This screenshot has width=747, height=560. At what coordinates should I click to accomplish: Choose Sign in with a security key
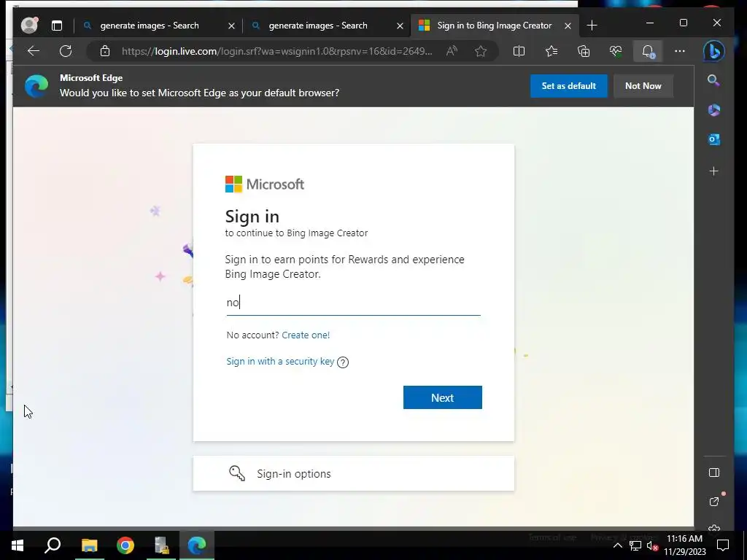[280, 361]
